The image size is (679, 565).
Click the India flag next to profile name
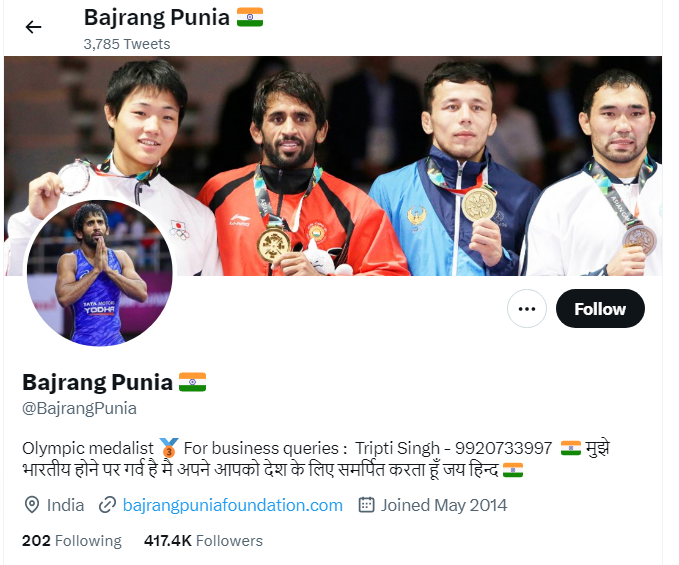point(193,382)
